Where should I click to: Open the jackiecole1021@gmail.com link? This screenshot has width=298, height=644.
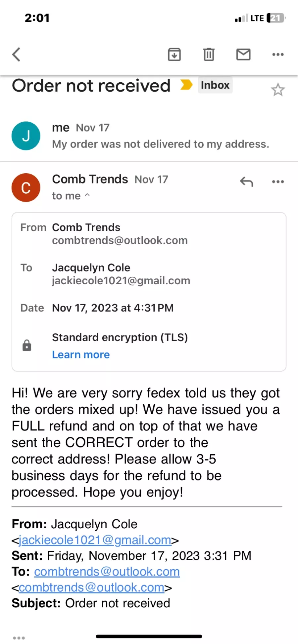[x=95, y=540]
